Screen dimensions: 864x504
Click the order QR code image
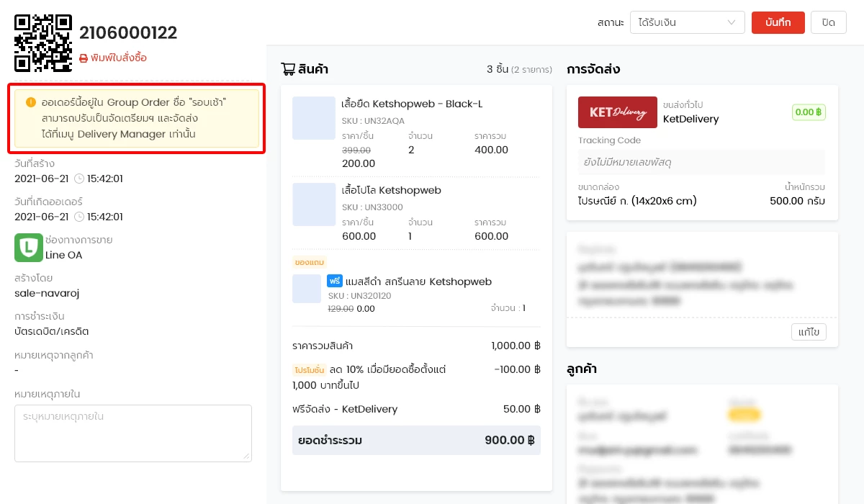(x=43, y=43)
